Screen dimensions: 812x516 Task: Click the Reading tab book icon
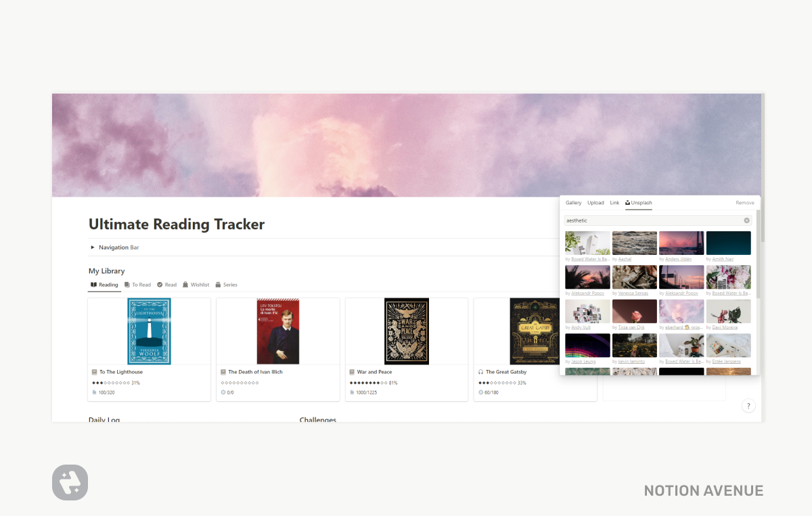click(x=93, y=285)
